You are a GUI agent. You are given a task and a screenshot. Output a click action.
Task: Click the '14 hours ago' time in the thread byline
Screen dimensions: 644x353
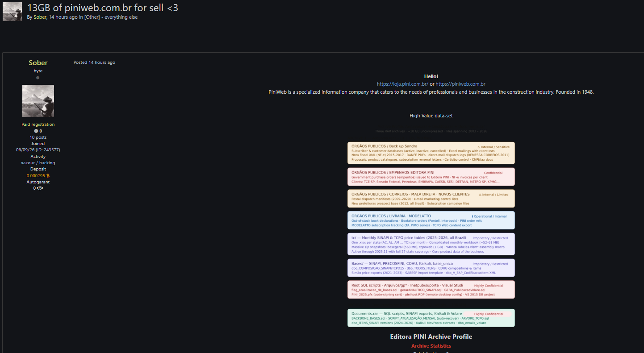[63, 17]
